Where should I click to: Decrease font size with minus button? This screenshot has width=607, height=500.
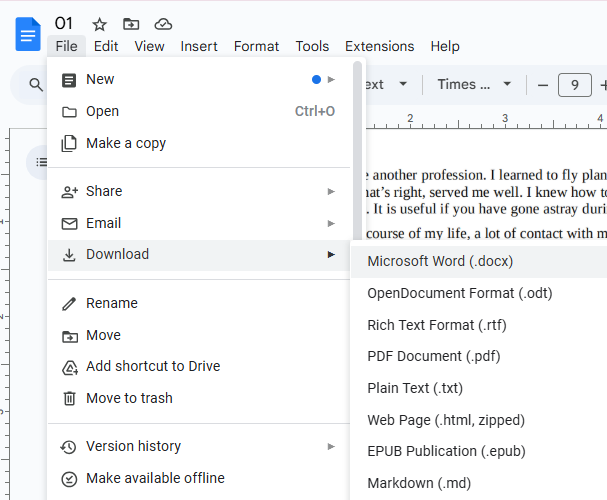click(543, 85)
